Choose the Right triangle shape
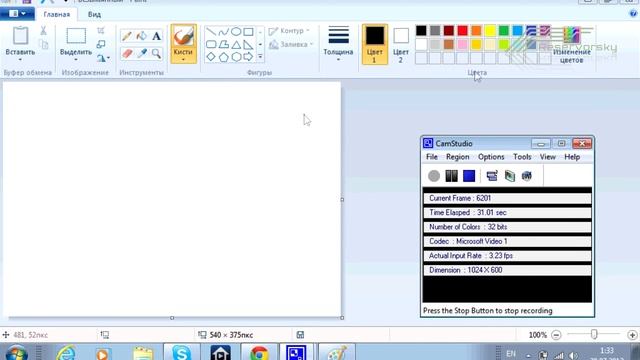The height and width of the screenshot is (360, 640). coord(248,44)
